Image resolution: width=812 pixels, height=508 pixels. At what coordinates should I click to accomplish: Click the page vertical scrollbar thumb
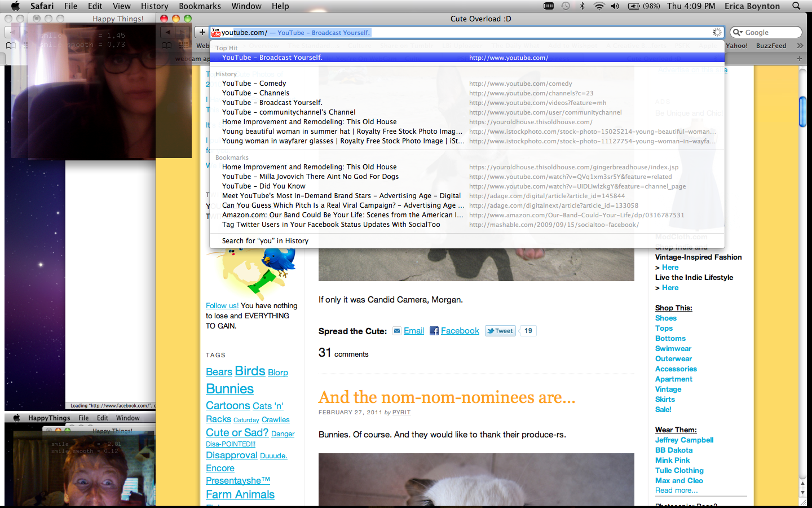[802, 112]
